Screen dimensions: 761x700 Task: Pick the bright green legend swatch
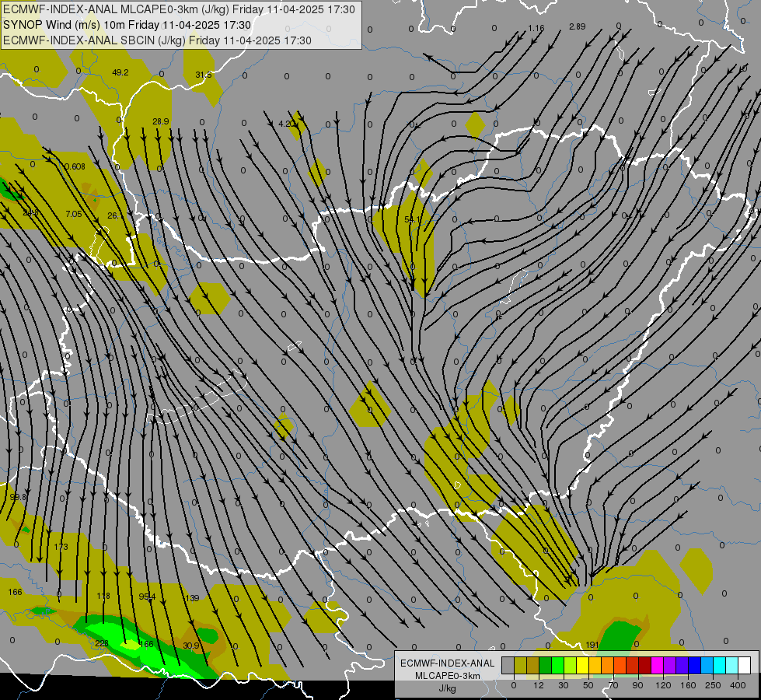[x=557, y=665]
